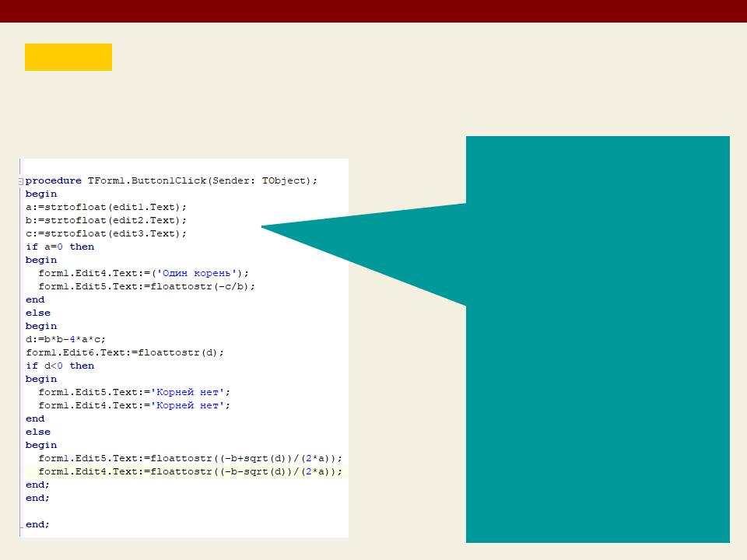The height and width of the screenshot is (560, 747).
Task: Click the begin keyword below 'if a=0 then'
Action: pyautogui.click(x=41, y=261)
